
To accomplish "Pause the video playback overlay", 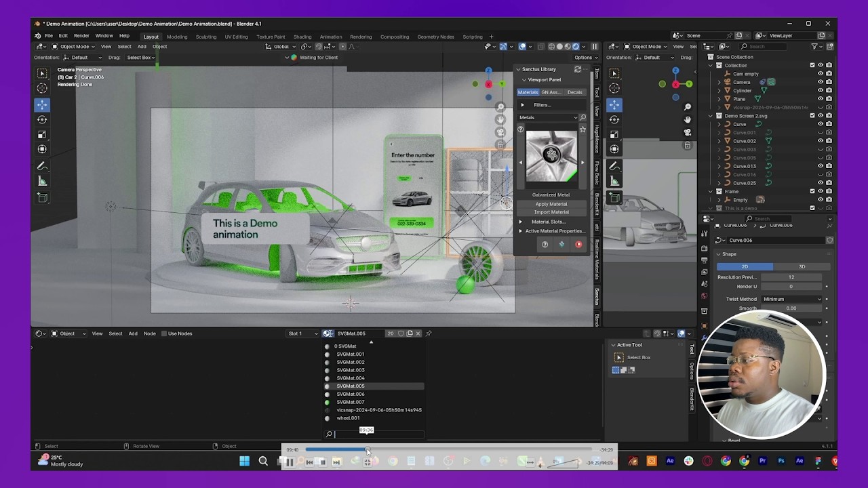I will tap(290, 462).
